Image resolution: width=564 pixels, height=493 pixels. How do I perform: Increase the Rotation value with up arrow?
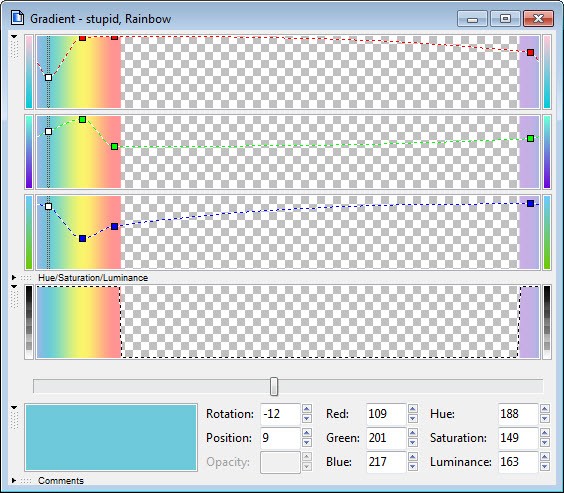click(x=306, y=409)
